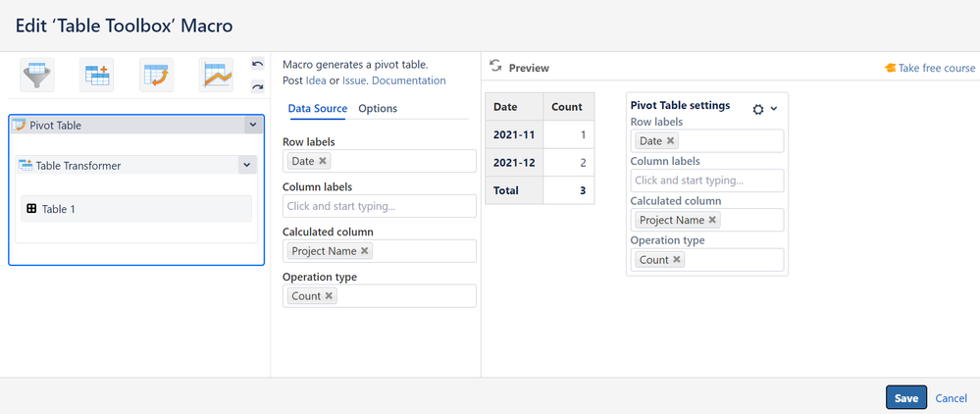Refresh the preview with reload icon
Image resolution: width=980 pixels, height=414 pixels.
coord(495,67)
